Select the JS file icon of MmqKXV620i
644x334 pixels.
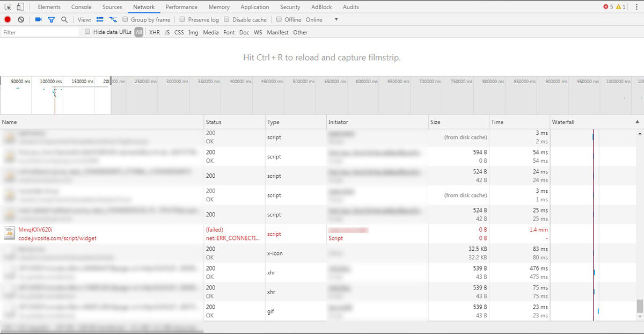pos(9,234)
